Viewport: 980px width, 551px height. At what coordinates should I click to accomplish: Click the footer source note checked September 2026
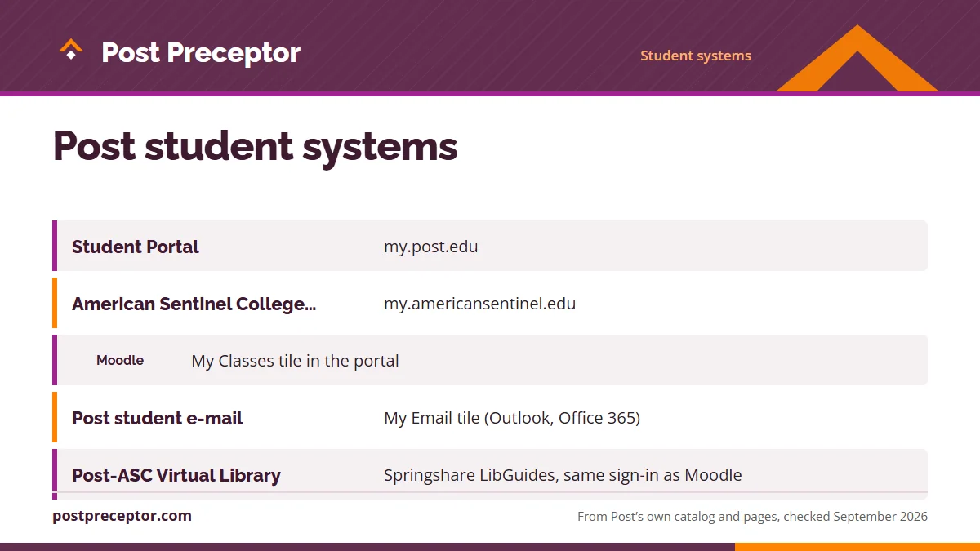752,517
